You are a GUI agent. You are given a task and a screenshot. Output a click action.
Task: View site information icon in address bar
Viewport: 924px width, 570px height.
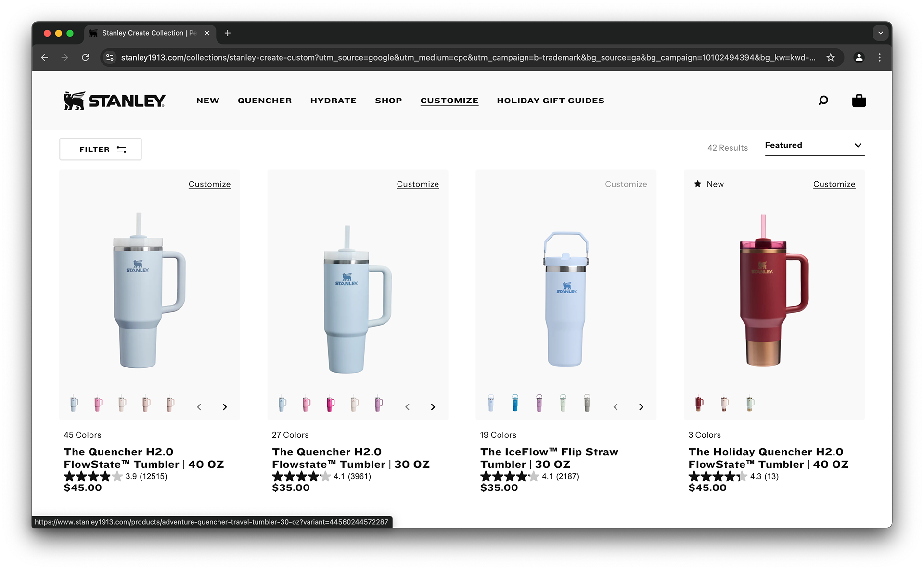110,58
